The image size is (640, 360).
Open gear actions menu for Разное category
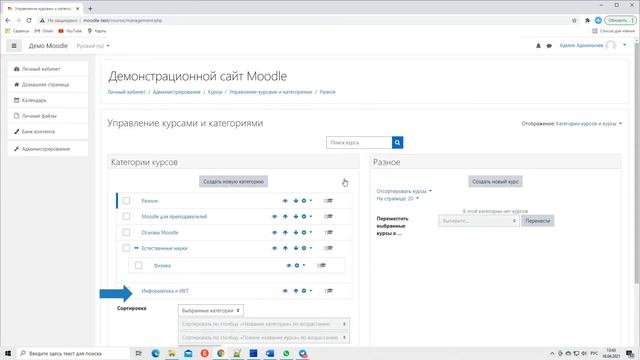tap(306, 201)
